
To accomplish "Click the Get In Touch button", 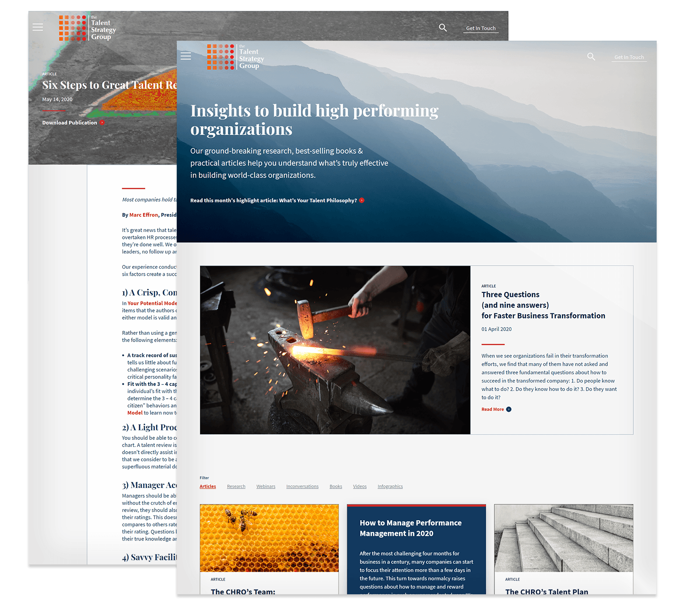I will click(x=629, y=57).
